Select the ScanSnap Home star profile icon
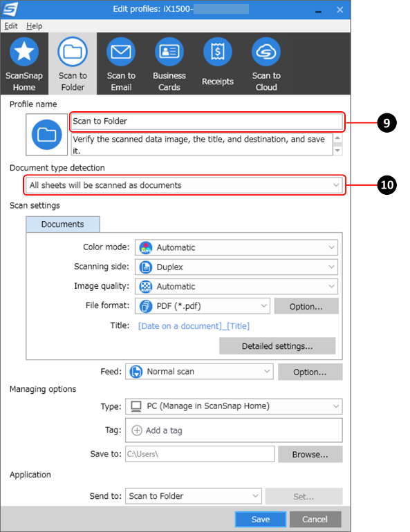 coord(24,52)
